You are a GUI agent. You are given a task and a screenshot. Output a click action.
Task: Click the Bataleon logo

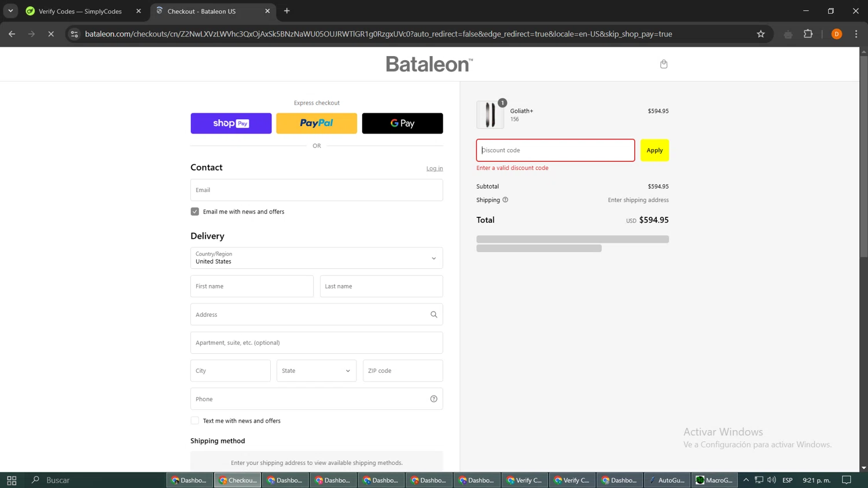coord(429,64)
